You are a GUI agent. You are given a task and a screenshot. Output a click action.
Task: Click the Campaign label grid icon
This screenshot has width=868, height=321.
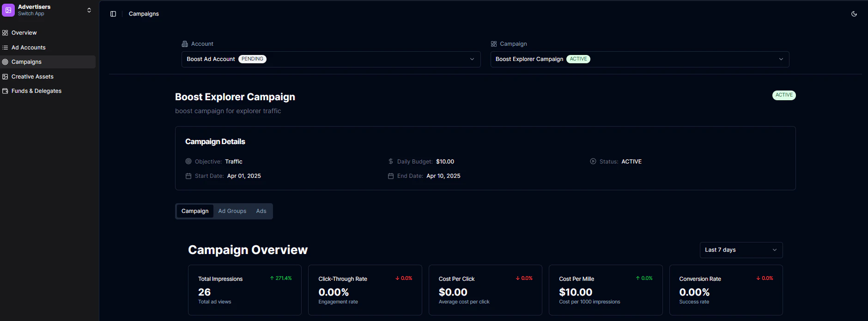[x=494, y=44]
